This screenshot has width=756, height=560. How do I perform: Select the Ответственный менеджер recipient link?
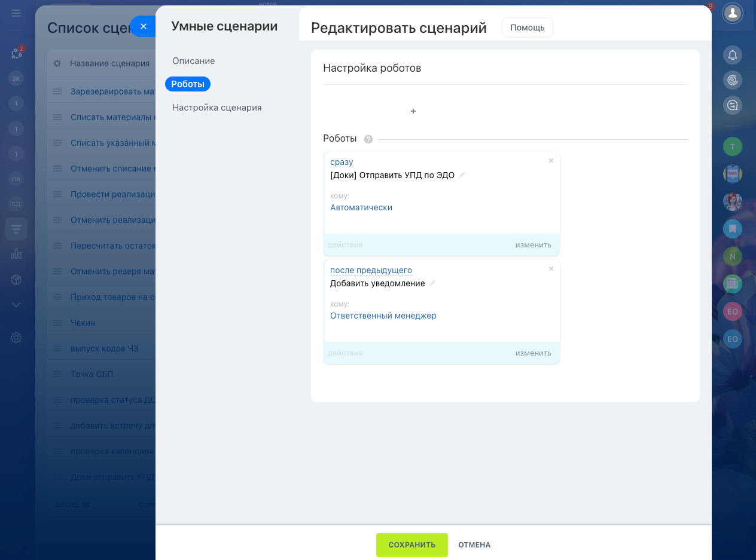383,316
